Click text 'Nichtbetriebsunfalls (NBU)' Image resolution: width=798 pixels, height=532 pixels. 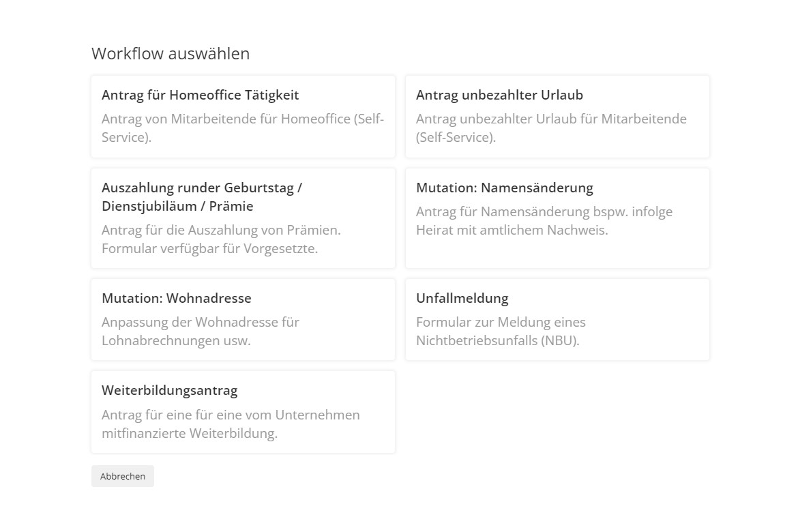(497, 341)
